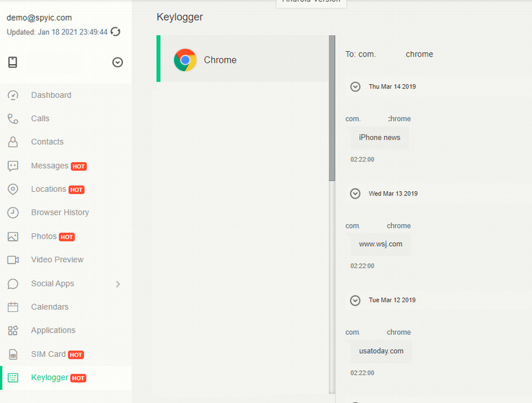The width and height of the screenshot is (532, 403).
Task: Click the app list scrollbar
Action: (x=332, y=108)
